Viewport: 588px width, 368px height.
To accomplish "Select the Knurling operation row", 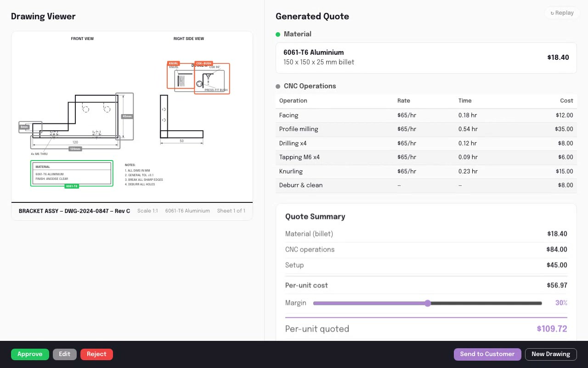I will click(426, 172).
